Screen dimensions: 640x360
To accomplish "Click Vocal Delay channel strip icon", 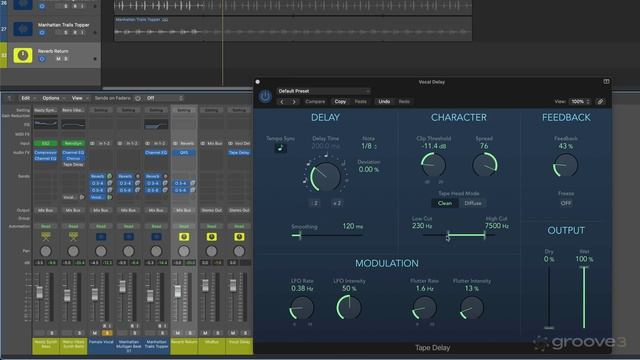I will [x=239, y=237].
